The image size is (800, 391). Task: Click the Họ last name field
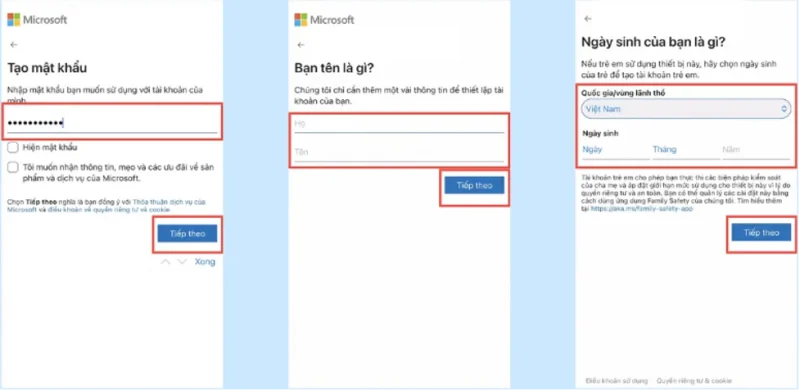[399, 124]
